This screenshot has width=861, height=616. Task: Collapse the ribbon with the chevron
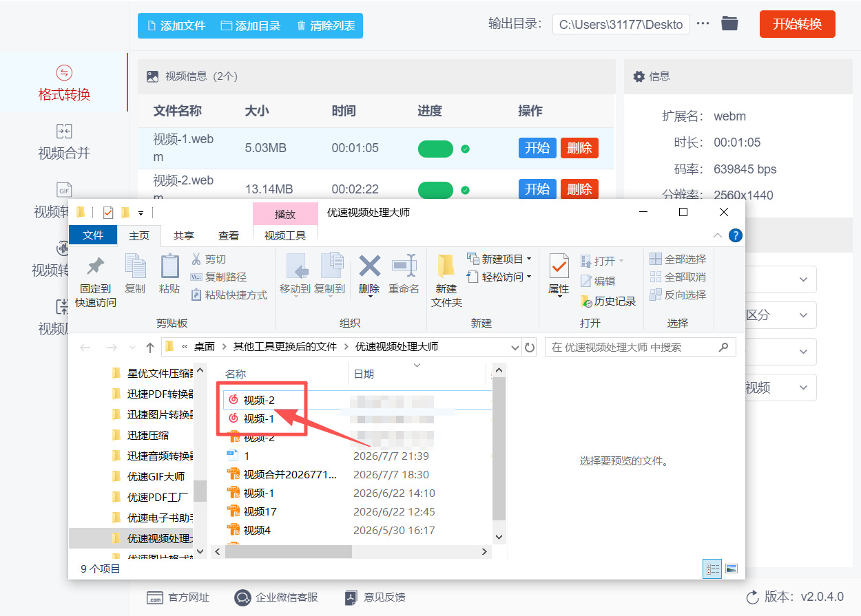(718, 235)
